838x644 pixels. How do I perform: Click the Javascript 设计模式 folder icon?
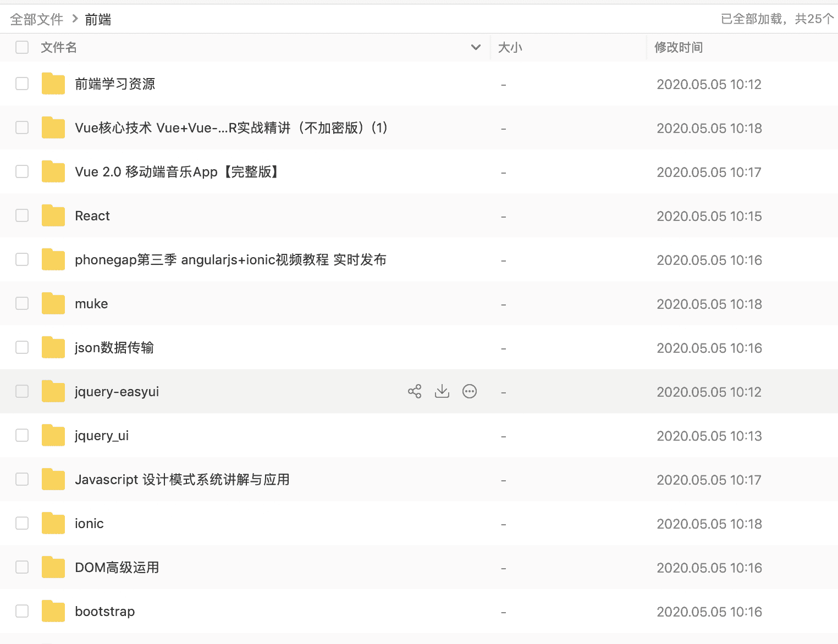[53, 479]
